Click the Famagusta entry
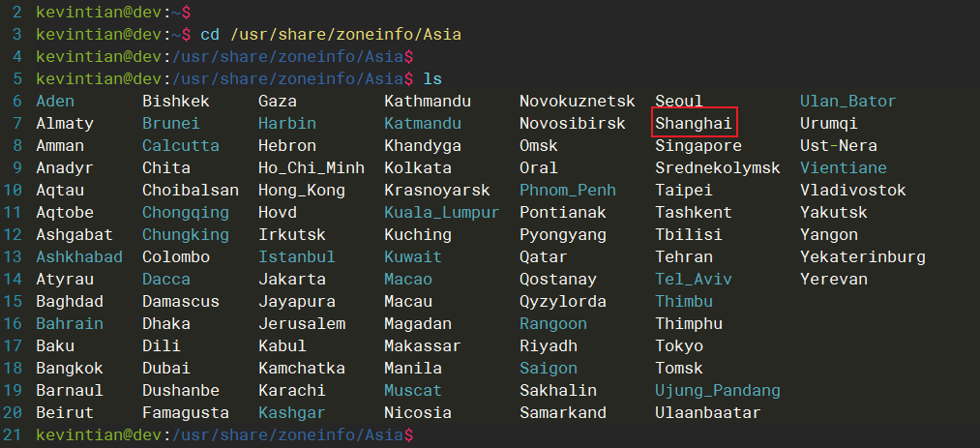980x448 pixels. pyautogui.click(x=185, y=412)
